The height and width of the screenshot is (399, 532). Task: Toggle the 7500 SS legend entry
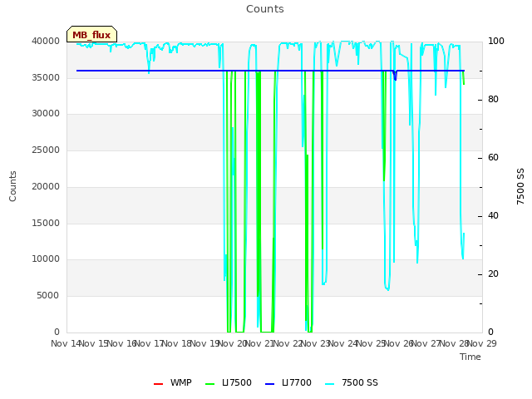click(x=351, y=382)
